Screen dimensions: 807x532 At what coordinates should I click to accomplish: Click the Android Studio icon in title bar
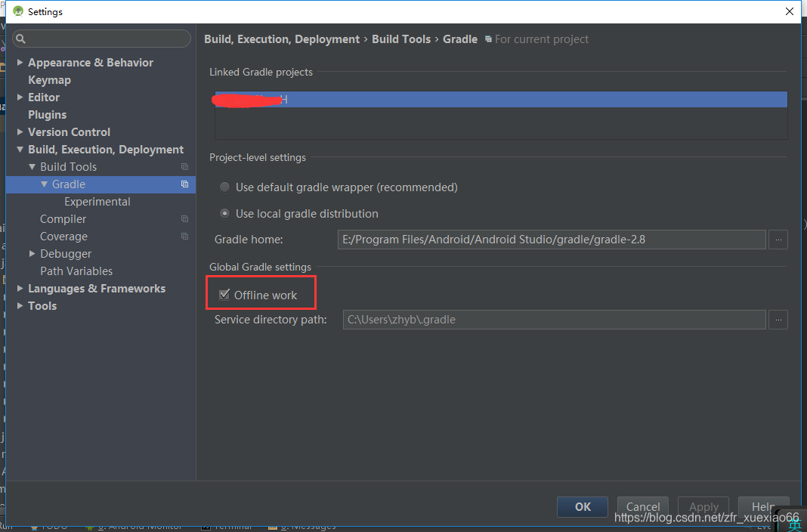click(18, 11)
